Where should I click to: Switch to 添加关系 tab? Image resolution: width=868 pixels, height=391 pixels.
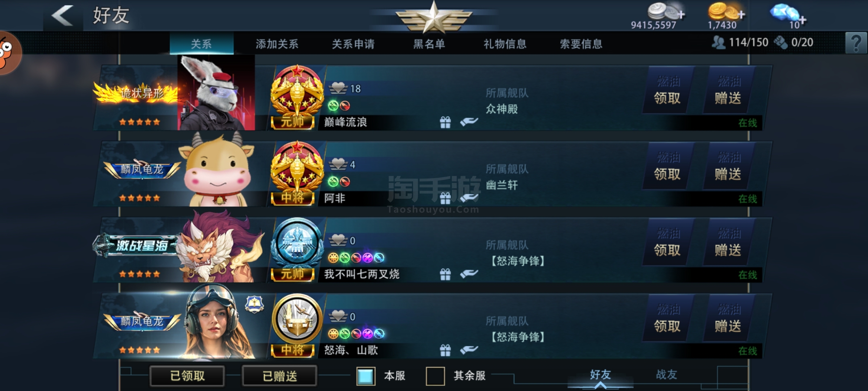point(277,44)
